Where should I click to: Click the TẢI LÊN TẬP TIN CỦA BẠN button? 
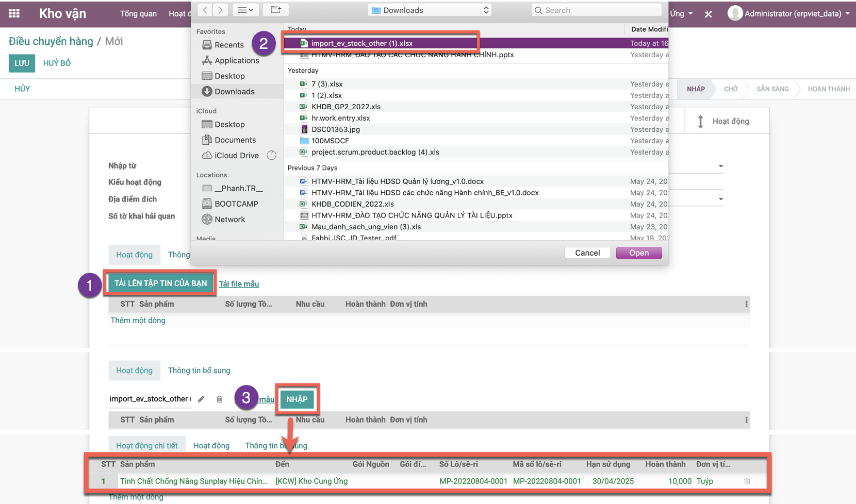tap(160, 283)
